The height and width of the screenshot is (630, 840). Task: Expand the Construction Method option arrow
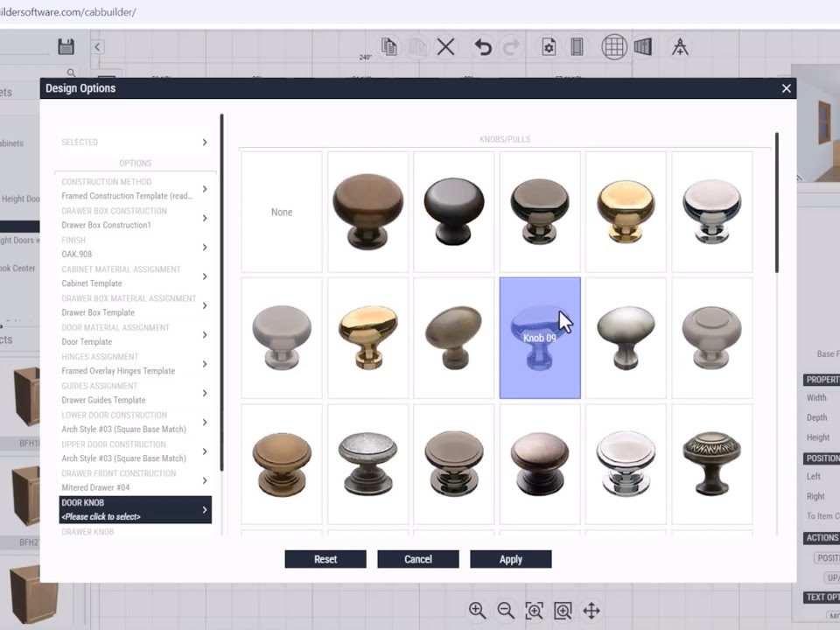tap(204, 189)
